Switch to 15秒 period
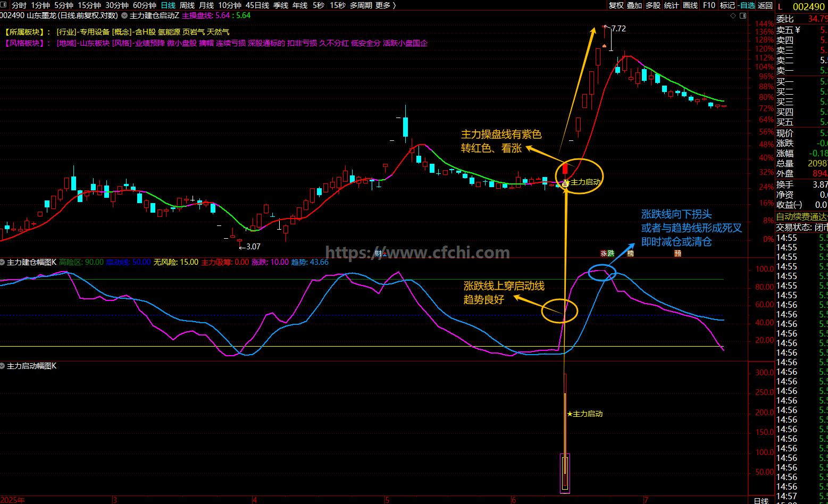The image size is (828, 504). [338, 5]
